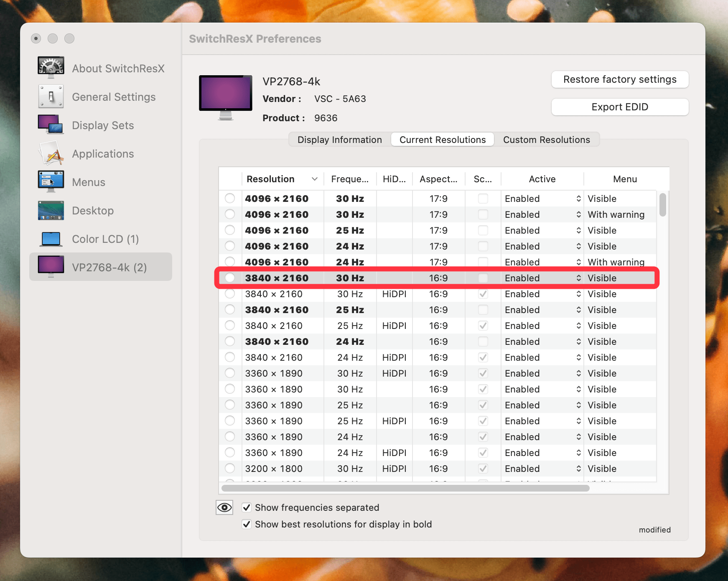Select the Color LCD display
The height and width of the screenshot is (581, 728).
pos(105,239)
